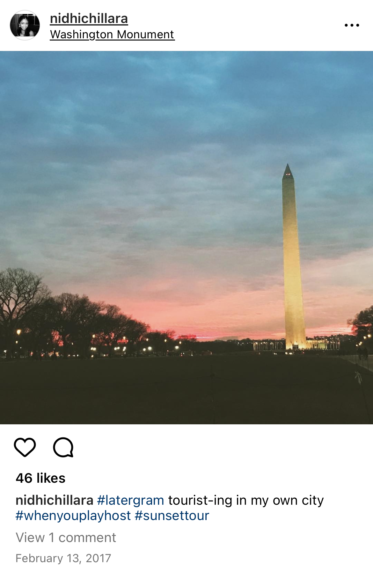The width and height of the screenshot is (373, 588).
Task: Open the #whenyouplayhost hashtag
Action: [x=73, y=516]
